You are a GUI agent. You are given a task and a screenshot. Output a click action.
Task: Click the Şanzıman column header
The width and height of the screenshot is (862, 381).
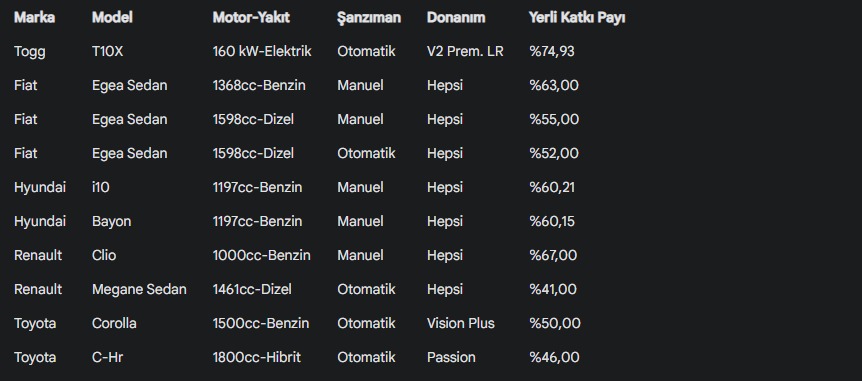369,18
